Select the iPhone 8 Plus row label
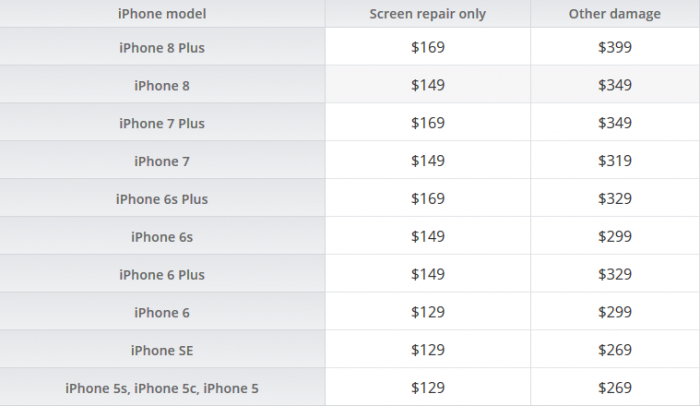Viewport: 700px width, 406px height. click(162, 48)
